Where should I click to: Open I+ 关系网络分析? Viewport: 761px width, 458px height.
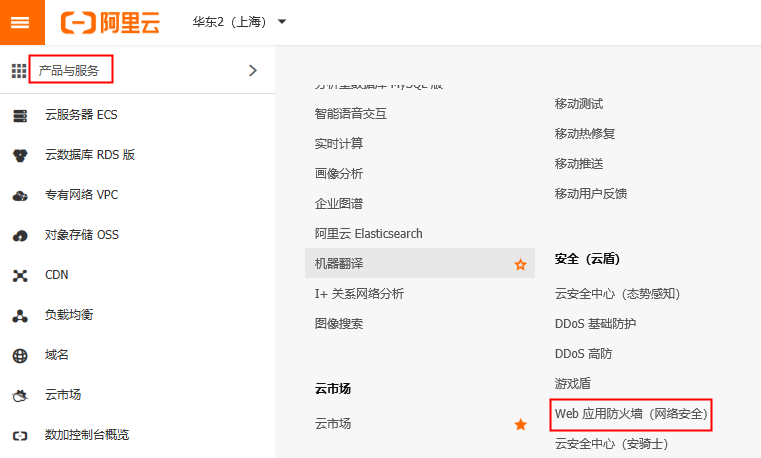359,294
